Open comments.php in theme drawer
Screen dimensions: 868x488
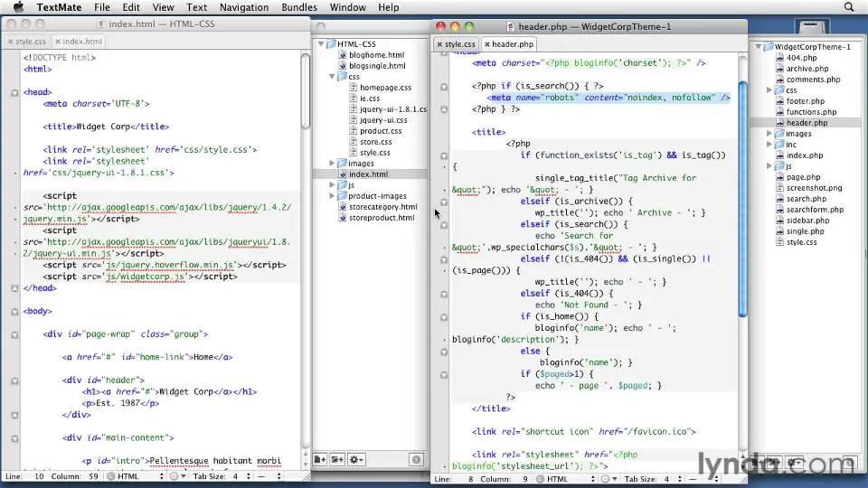(x=813, y=80)
